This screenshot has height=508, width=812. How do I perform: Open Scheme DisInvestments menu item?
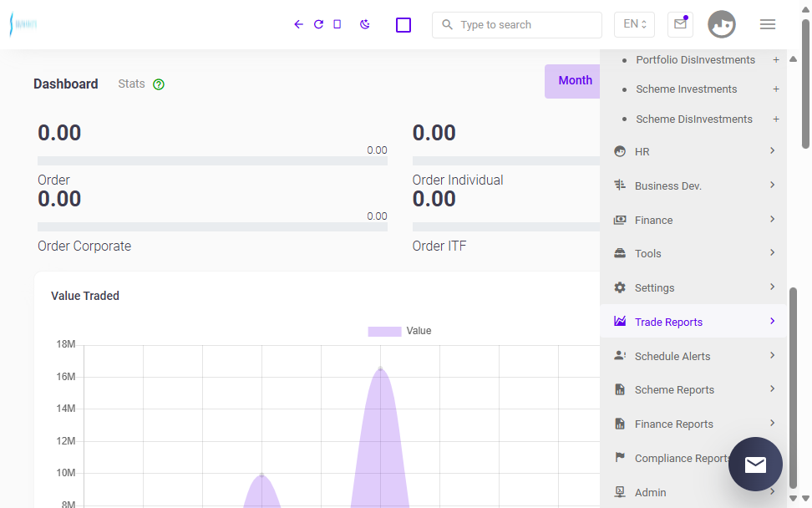coord(694,119)
